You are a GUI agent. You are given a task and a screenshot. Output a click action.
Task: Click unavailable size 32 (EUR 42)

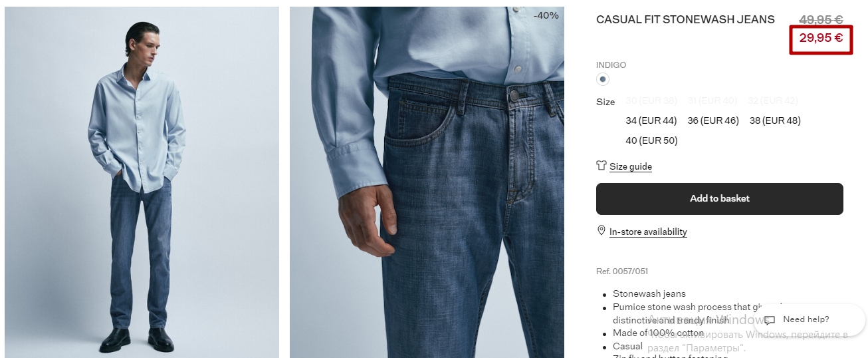click(x=773, y=100)
